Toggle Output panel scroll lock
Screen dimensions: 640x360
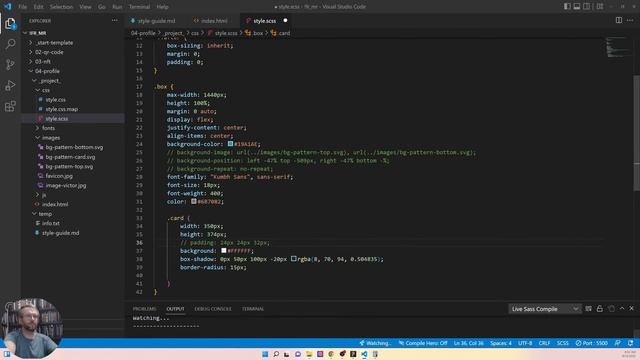[600, 309]
